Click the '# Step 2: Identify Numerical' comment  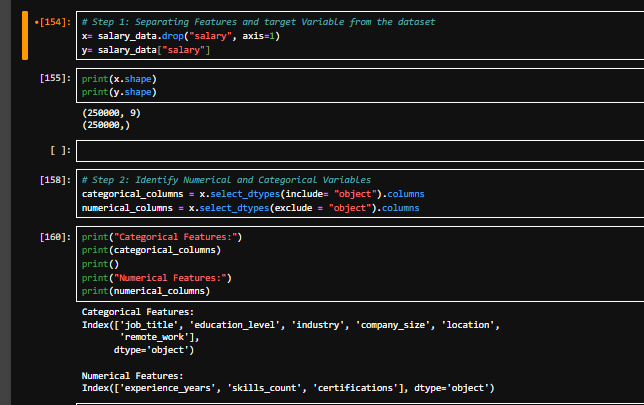[226, 180]
